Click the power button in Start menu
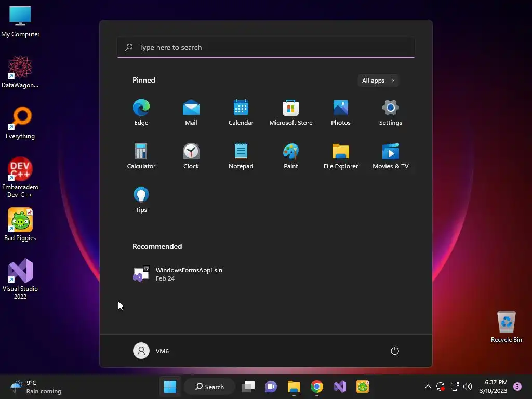Screen dimensions: 532x399 pos(395,351)
